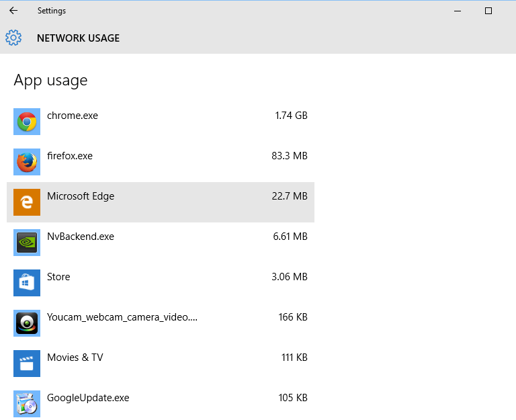The height and width of the screenshot is (420, 516).
Task: Click the 3.06 MB usage value
Action: point(290,277)
